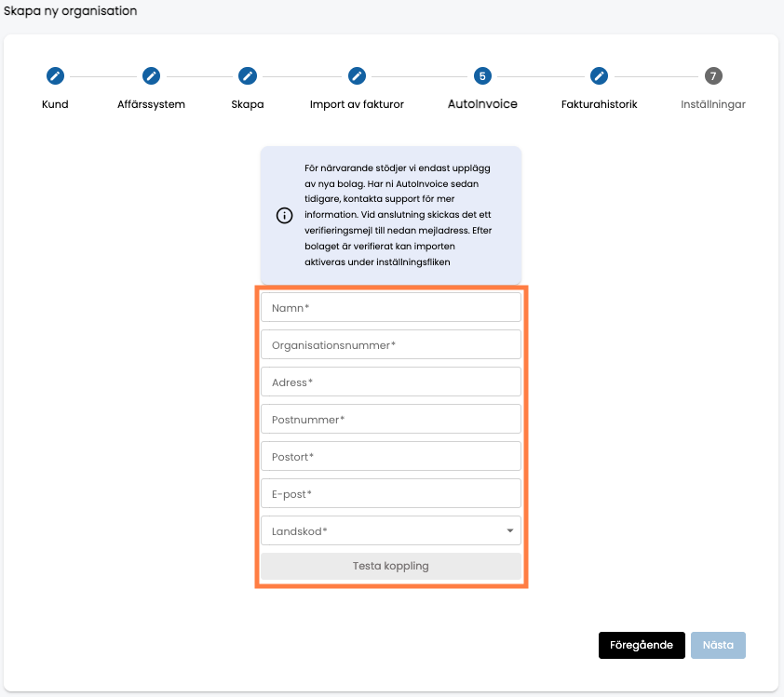The width and height of the screenshot is (784, 697).
Task: Open the Landskod country code field
Action: tap(391, 530)
